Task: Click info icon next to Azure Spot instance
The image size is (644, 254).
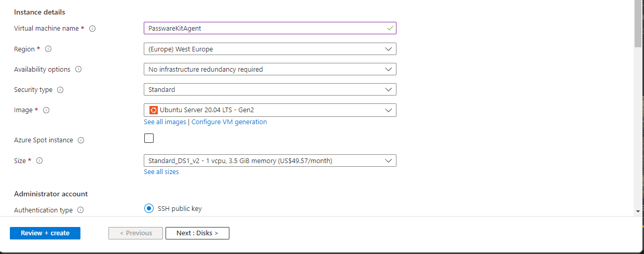Action: [x=81, y=140]
